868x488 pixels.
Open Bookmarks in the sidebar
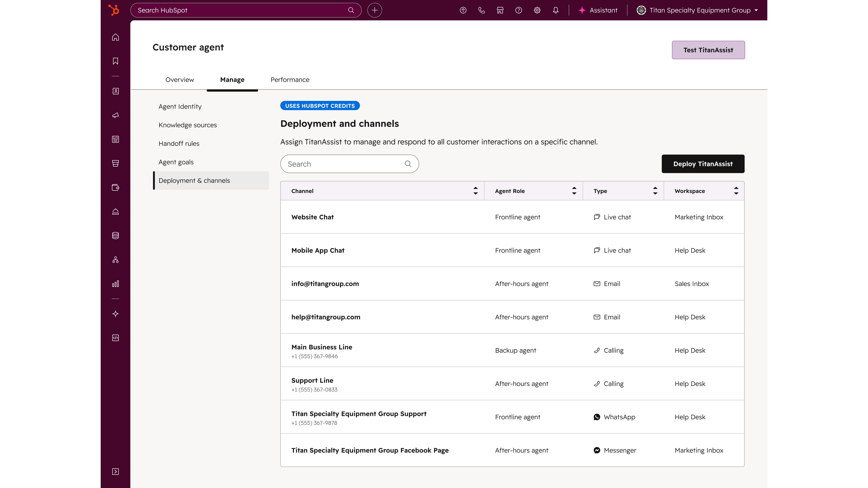[115, 61]
